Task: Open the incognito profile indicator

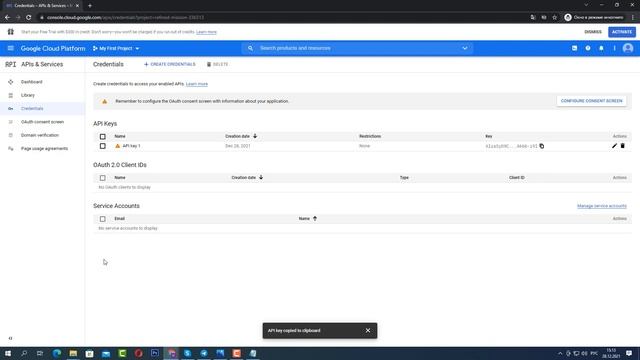Action: [x=594, y=18]
